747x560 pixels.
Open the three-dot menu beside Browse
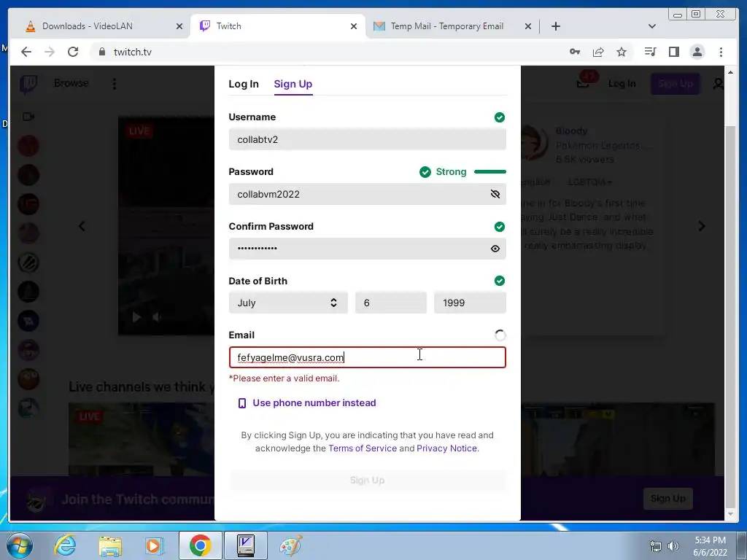coord(115,84)
